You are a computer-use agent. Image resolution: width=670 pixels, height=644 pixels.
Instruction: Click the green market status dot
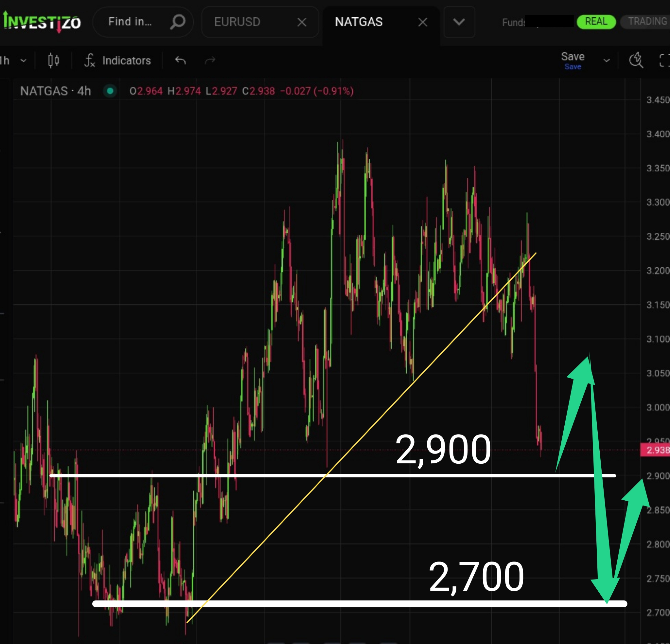tap(110, 91)
